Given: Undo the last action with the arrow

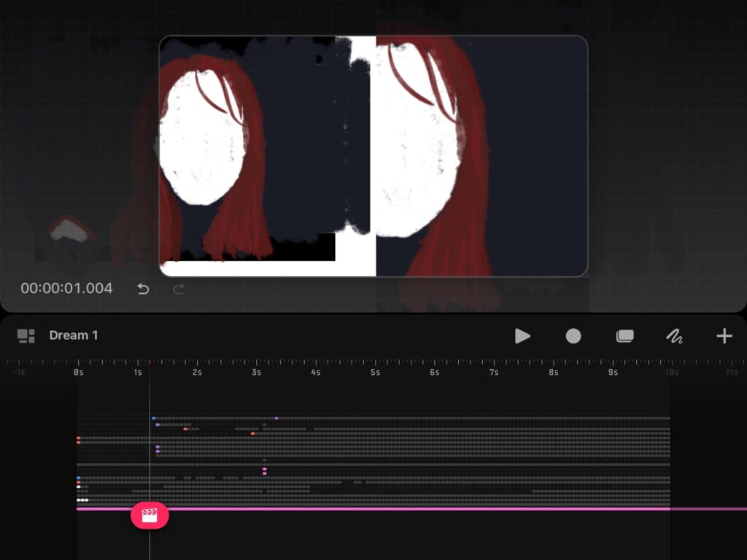Looking at the screenshot, I should (x=143, y=289).
